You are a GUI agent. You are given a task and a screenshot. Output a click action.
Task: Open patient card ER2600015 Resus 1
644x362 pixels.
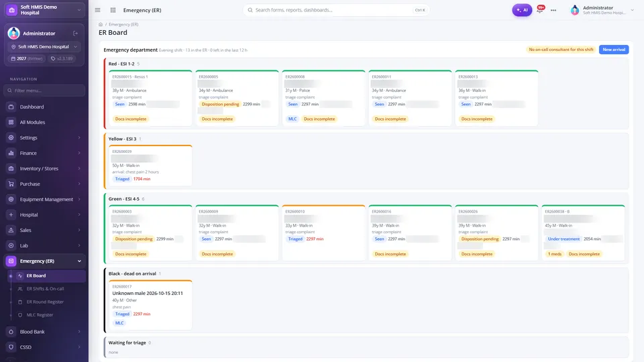pyautogui.click(x=150, y=98)
